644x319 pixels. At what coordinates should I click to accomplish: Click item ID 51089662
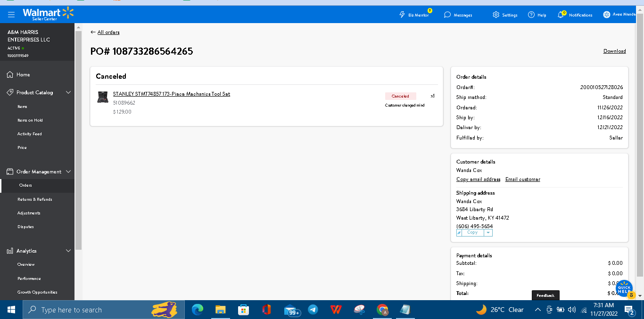[124, 103]
